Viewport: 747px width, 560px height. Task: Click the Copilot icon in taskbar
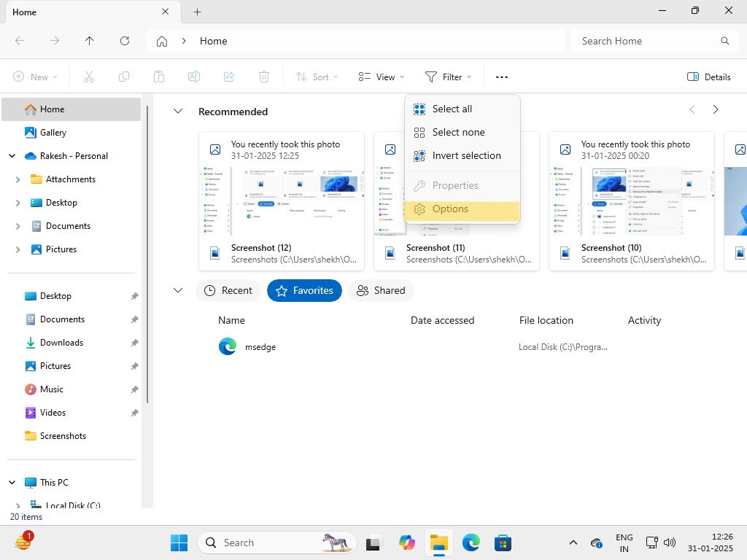point(406,542)
